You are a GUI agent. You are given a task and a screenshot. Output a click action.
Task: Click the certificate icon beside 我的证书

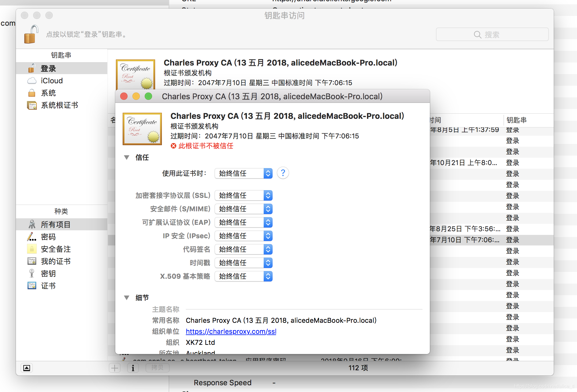point(32,261)
